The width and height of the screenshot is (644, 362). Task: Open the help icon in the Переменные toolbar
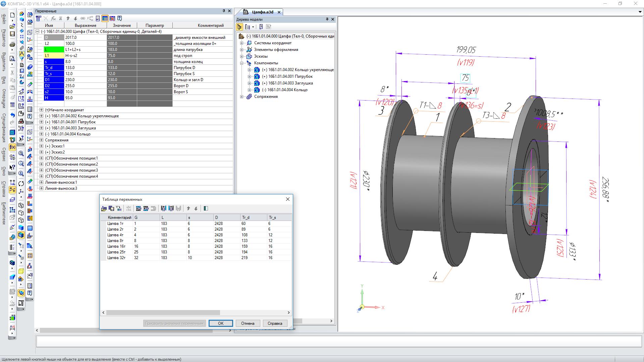tap(120, 18)
